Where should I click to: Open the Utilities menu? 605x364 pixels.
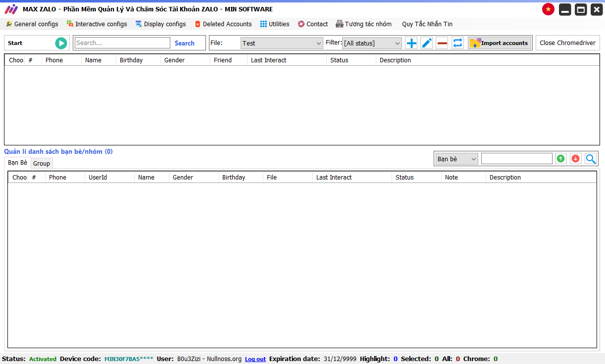[275, 24]
